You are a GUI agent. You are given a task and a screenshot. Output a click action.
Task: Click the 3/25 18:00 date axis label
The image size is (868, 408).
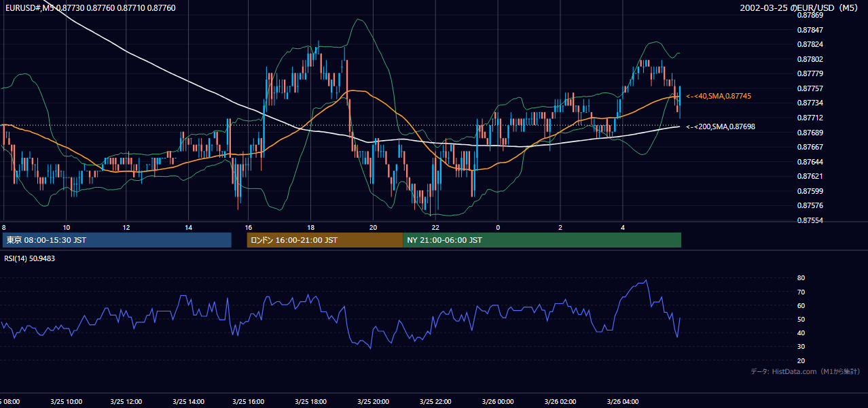point(310,401)
